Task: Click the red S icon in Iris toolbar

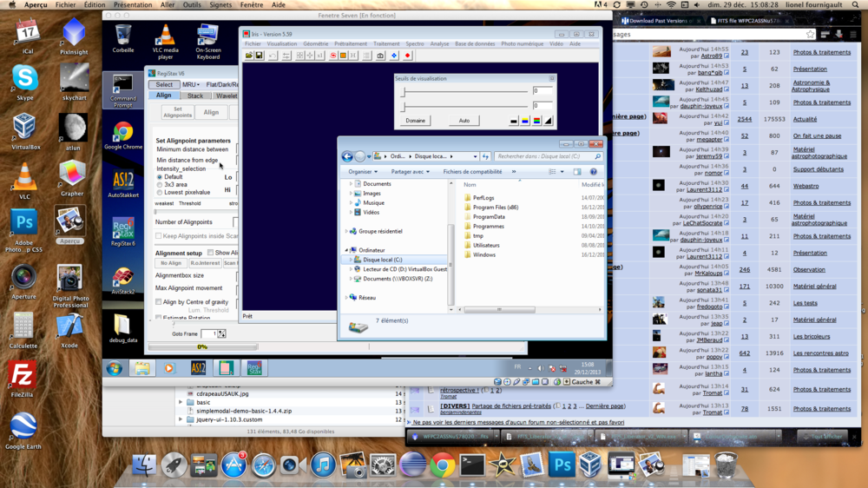Action: 333,56
